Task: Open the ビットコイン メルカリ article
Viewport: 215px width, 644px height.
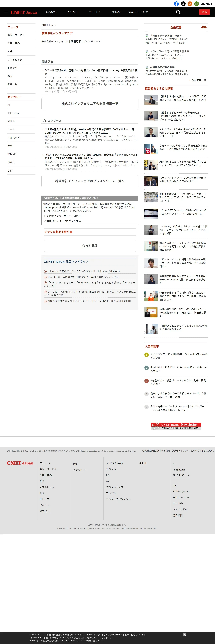Action: pyautogui.click(x=183, y=263)
